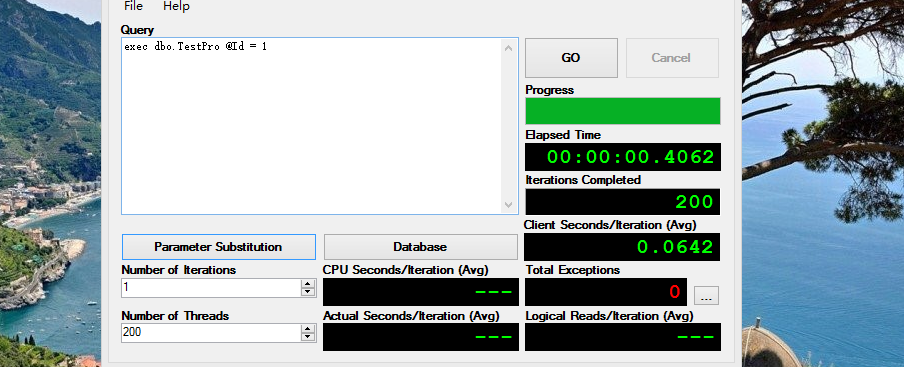Open the Database connection settings
This screenshot has width=904, height=367.
(420, 247)
